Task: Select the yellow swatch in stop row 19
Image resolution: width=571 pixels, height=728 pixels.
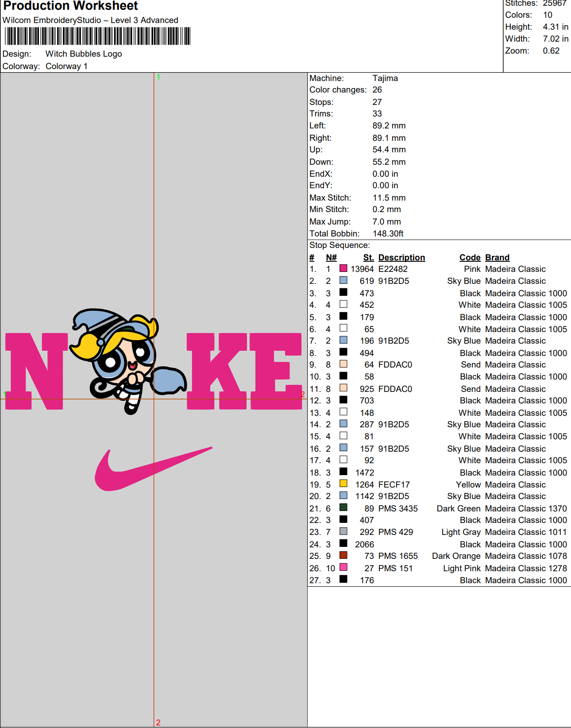Action: (343, 484)
